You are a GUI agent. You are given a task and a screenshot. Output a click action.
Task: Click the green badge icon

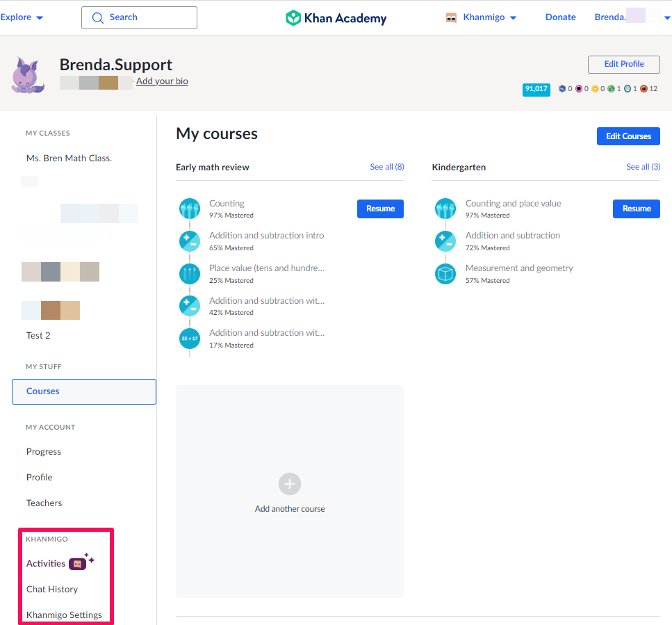(611, 89)
